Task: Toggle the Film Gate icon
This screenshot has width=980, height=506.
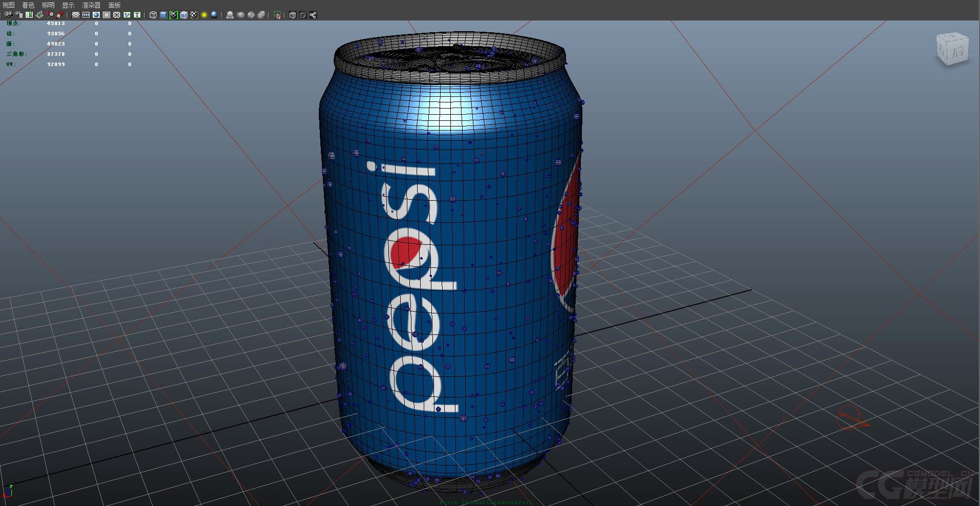Action: coord(86,15)
